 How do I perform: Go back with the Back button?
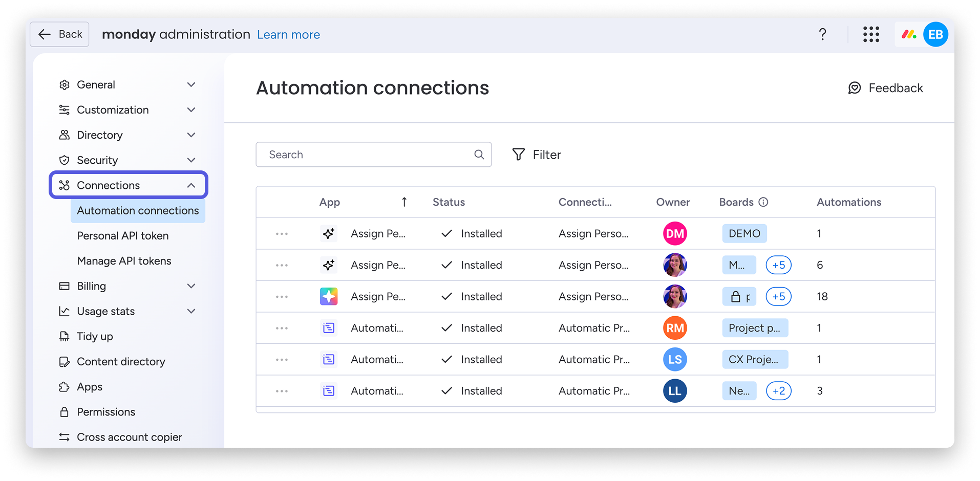coord(59,34)
